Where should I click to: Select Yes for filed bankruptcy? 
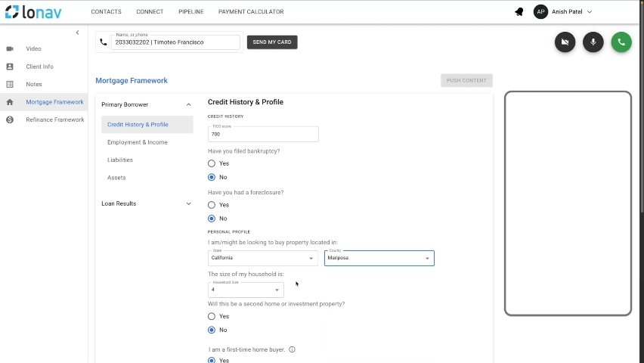(x=212, y=163)
